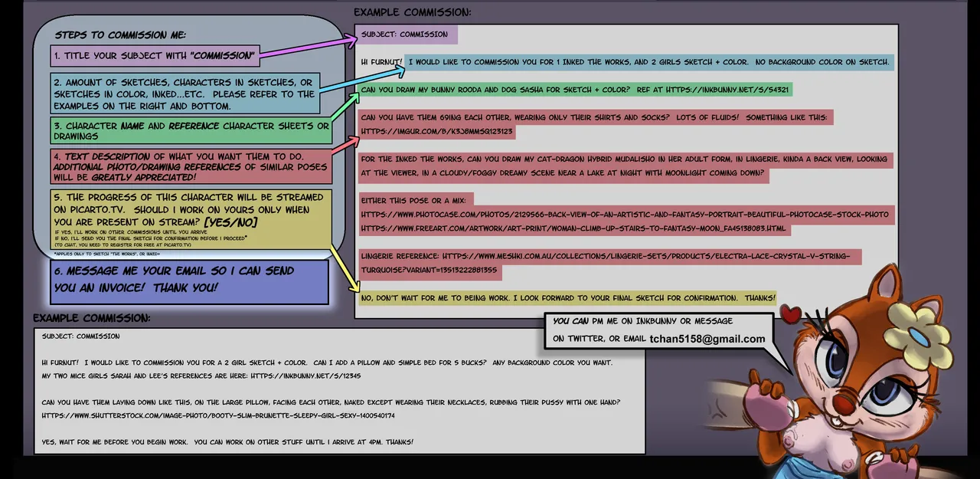Viewport: 980px width, 479px height.
Task: Click the tchan5158@gmail.com email address
Action: [x=707, y=339]
